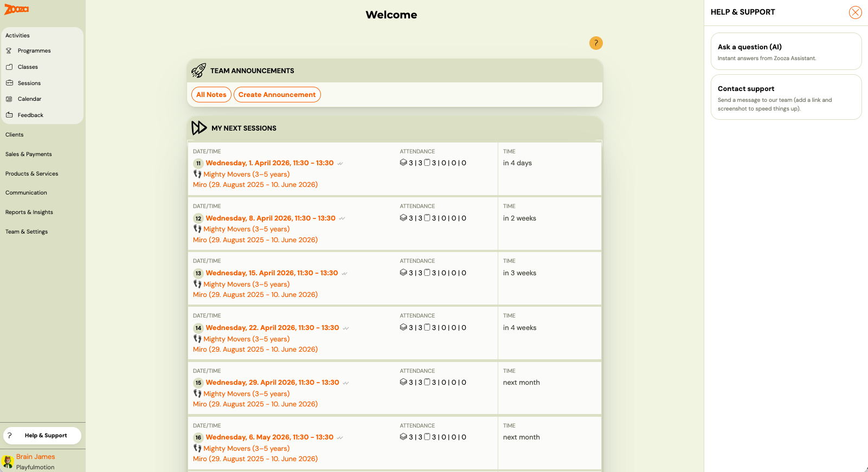Open Calendar in the sidebar

[29, 99]
